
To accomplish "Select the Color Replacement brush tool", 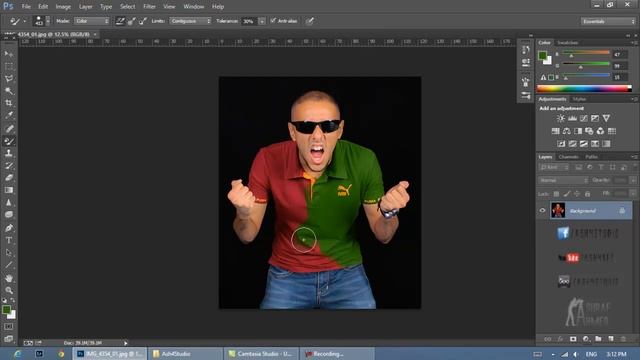I will (x=9, y=141).
